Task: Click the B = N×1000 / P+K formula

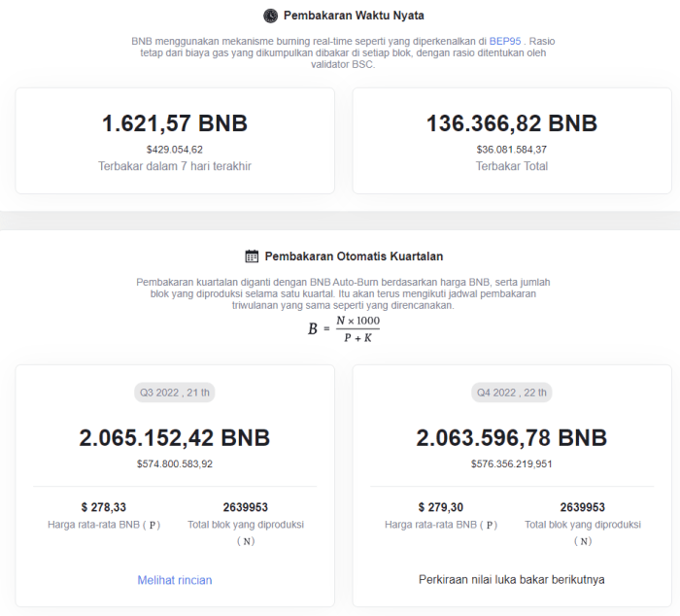Action: coord(344,329)
